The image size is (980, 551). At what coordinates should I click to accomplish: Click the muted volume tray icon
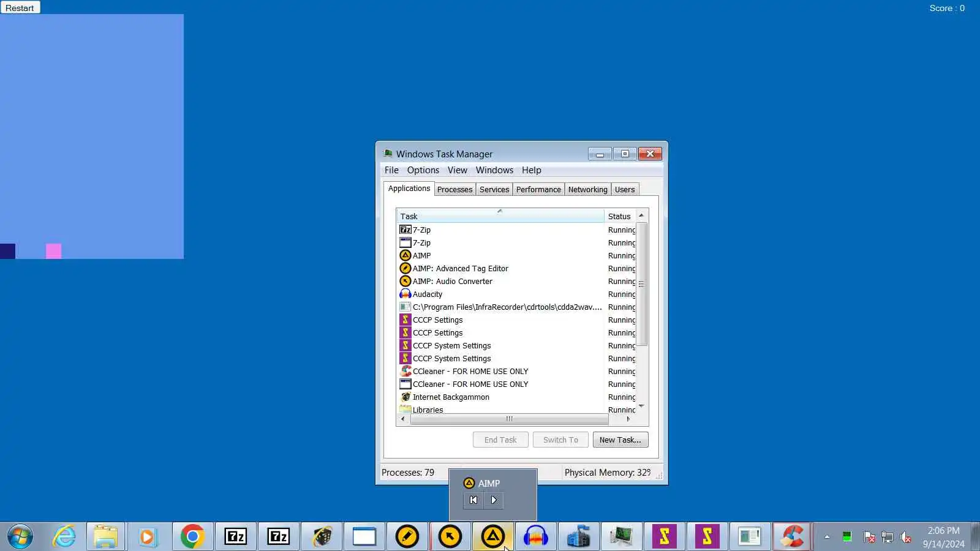906,538
